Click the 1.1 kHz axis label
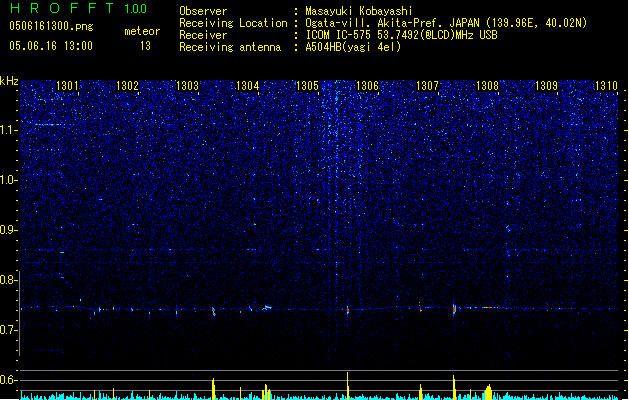Viewport: 629px width, 400px height. (8, 130)
